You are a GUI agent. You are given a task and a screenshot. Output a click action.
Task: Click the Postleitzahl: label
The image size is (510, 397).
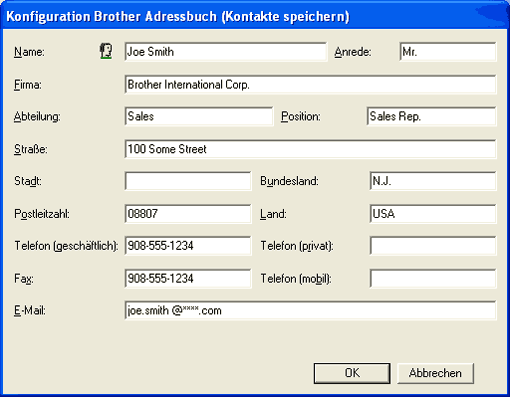tap(42, 214)
